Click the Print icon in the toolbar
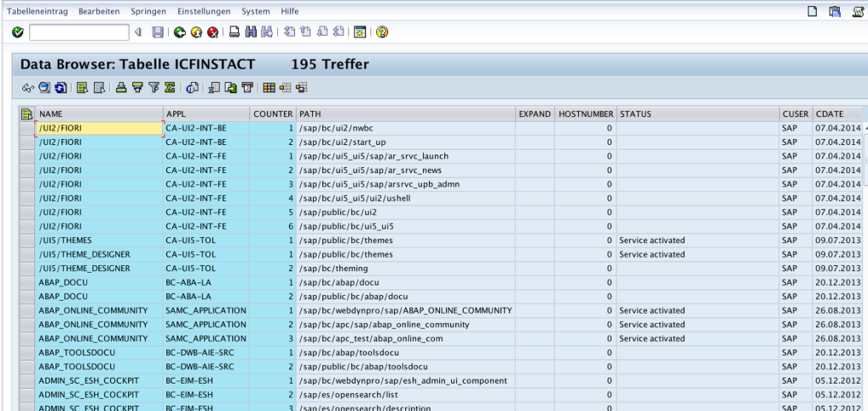The width and height of the screenshot is (868, 411). (x=235, y=32)
